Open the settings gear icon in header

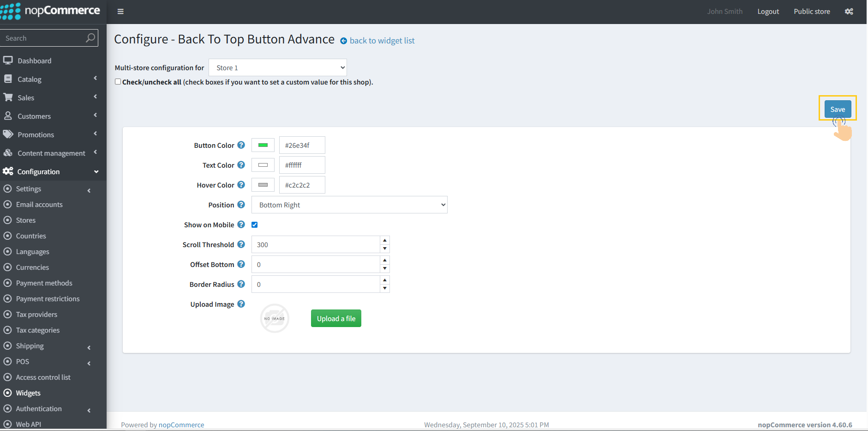[x=849, y=12]
